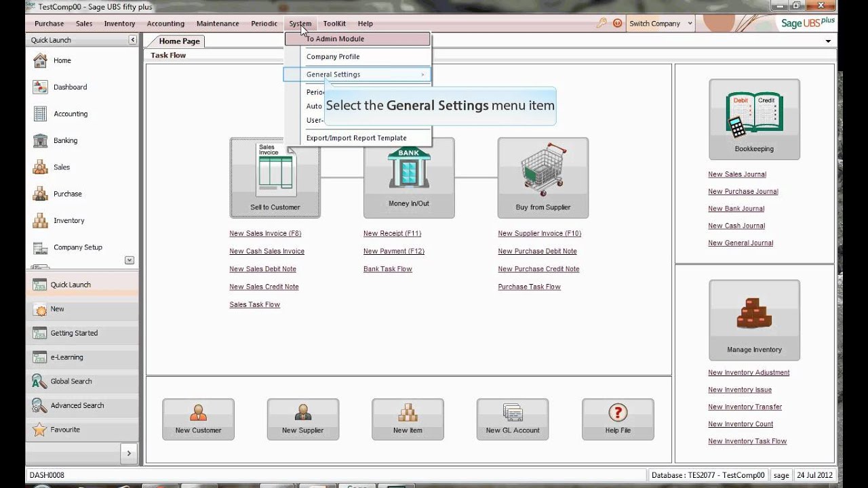Collapse the Quick Launch panel arrow
The image size is (868, 488).
click(x=132, y=40)
